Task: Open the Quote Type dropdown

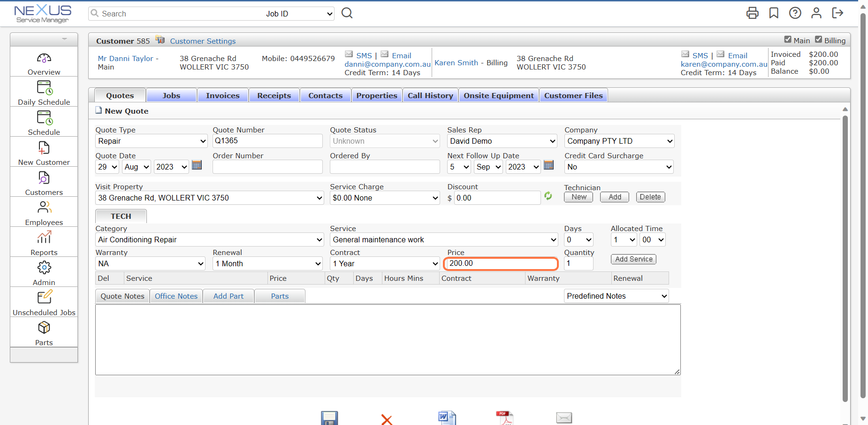Action: [152, 141]
